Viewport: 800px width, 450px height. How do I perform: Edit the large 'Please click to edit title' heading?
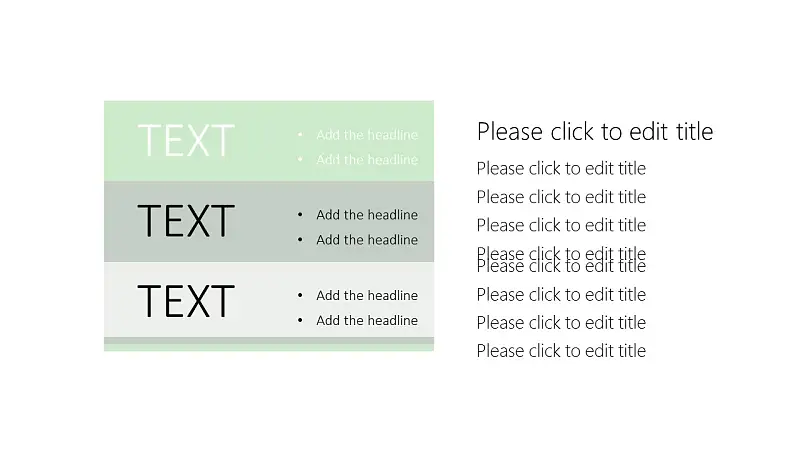(x=595, y=132)
